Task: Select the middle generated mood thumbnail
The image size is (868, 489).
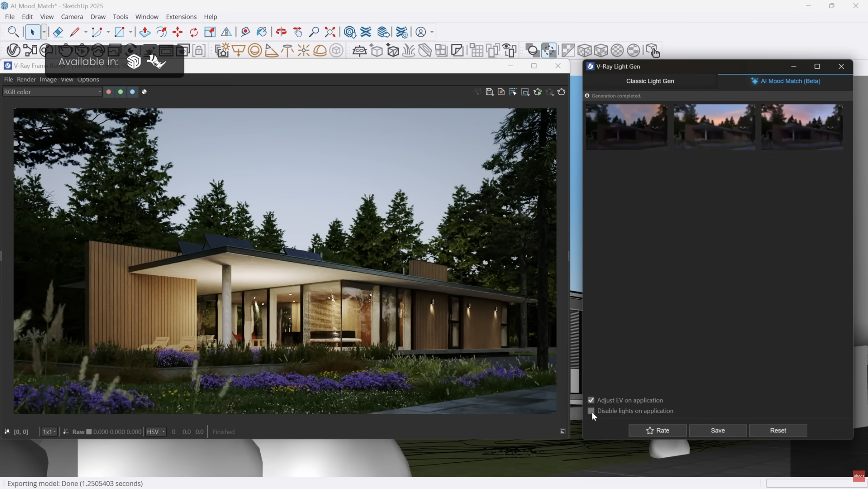Action: click(x=714, y=127)
